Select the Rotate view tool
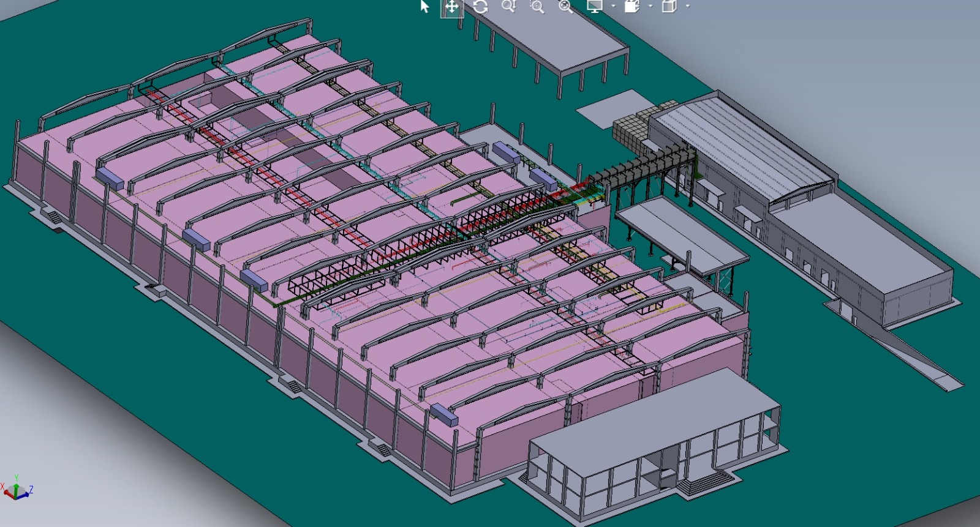 (x=480, y=7)
